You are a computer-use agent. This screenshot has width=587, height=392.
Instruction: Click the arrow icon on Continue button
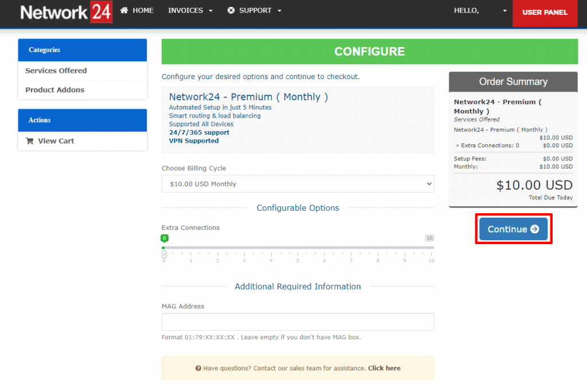[535, 229]
